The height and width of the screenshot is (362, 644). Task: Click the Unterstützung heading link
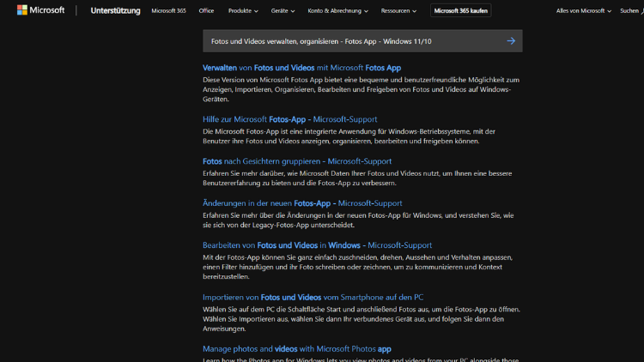tap(113, 11)
